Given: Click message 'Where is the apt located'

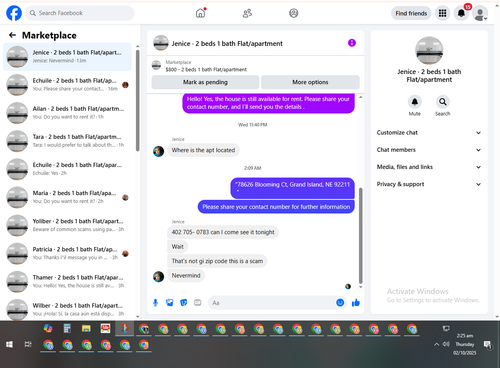Looking at the screenshot, I should pos(203,150).
